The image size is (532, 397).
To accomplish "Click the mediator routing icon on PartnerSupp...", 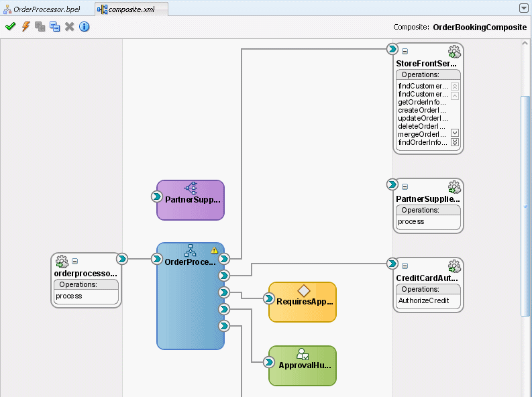I will [x=191, y=188].
